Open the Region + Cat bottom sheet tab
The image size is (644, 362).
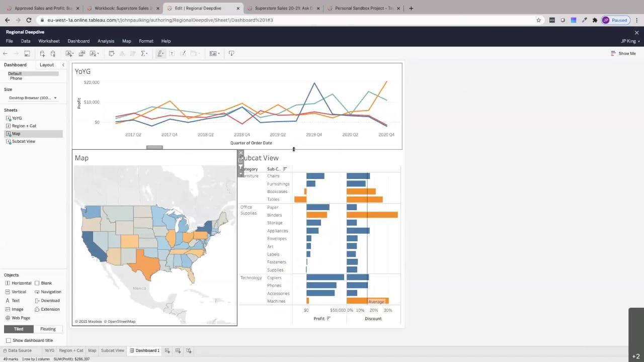point(71,350)
